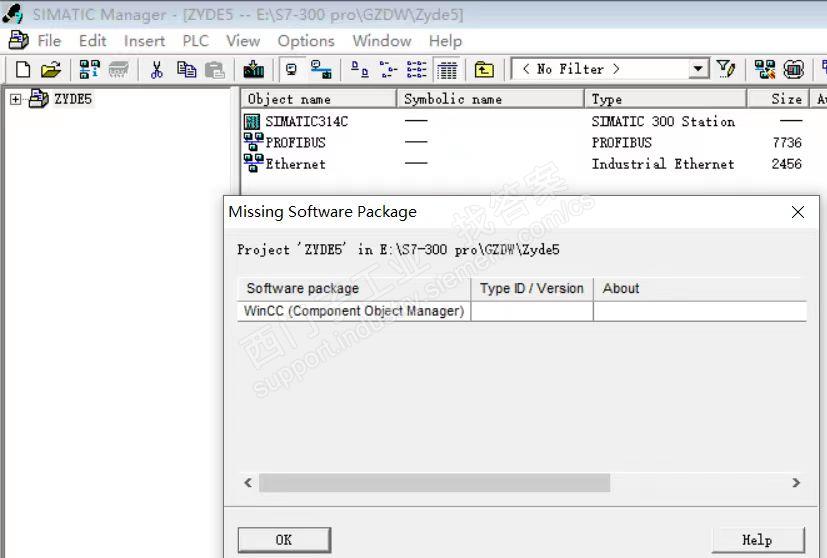The image size is (827, 558).
Task: Sort by the Object name column header
Action: tap(319, 99)
